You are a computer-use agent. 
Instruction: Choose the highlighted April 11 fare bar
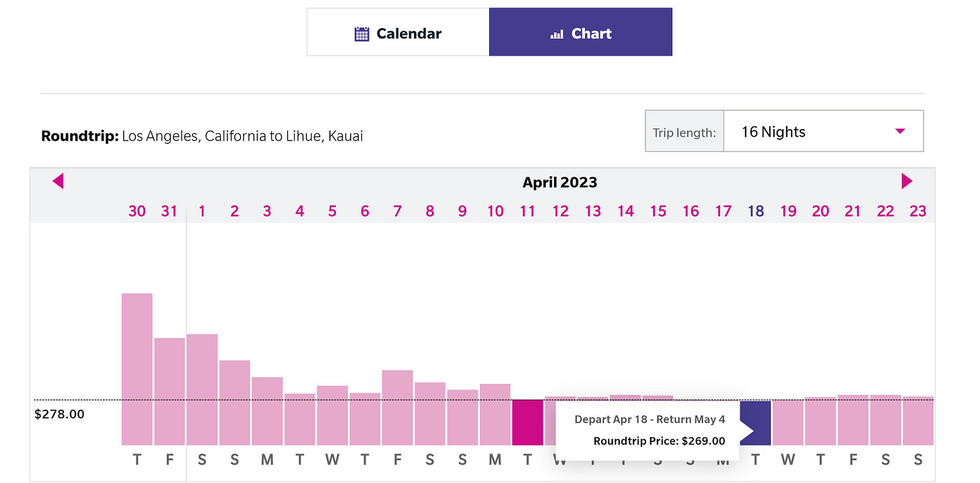pos(528,422)
